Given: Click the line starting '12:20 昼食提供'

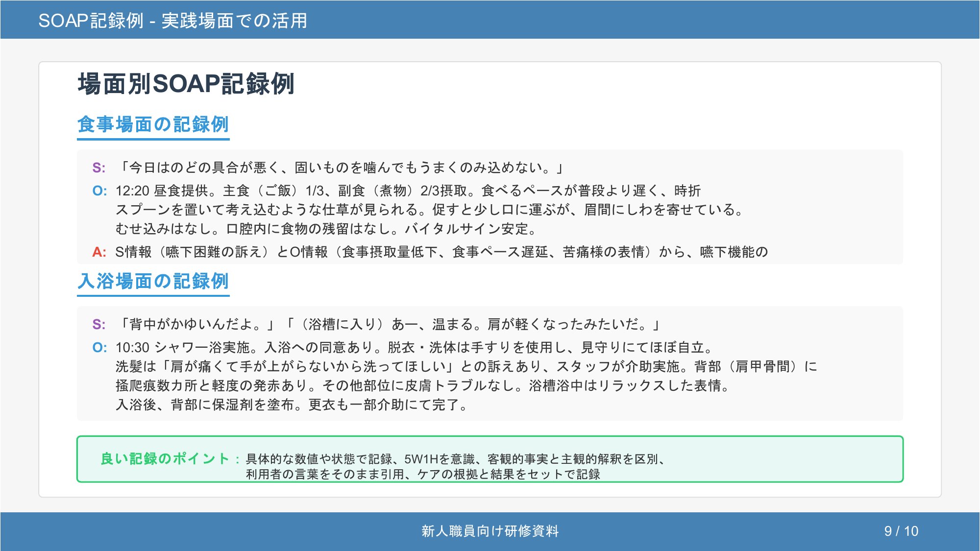Looking at the screenshot, I should [x=408, y=191].
